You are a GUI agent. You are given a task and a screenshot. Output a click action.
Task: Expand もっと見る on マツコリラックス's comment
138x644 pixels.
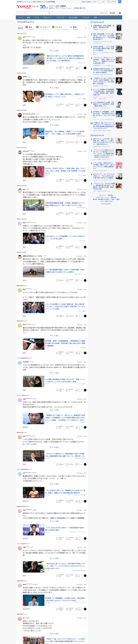pos(55,125)
